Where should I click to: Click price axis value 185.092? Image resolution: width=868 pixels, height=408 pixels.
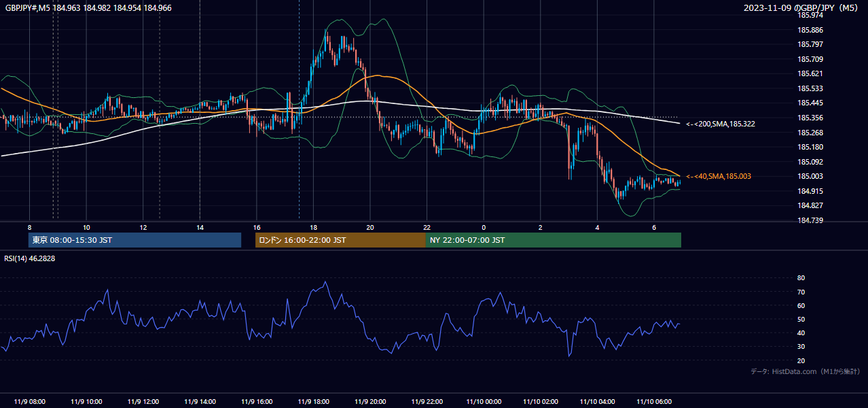point(810,162)
